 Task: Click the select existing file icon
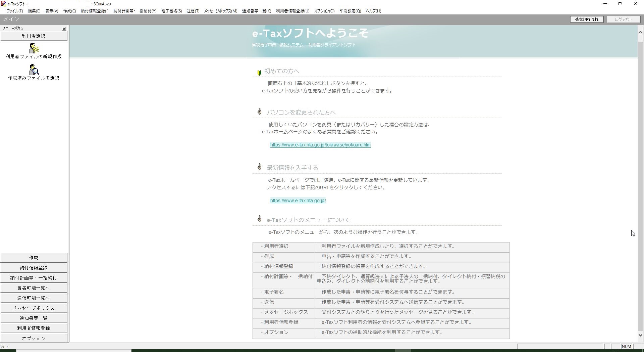pyautogui.click(x=34, y=70)
